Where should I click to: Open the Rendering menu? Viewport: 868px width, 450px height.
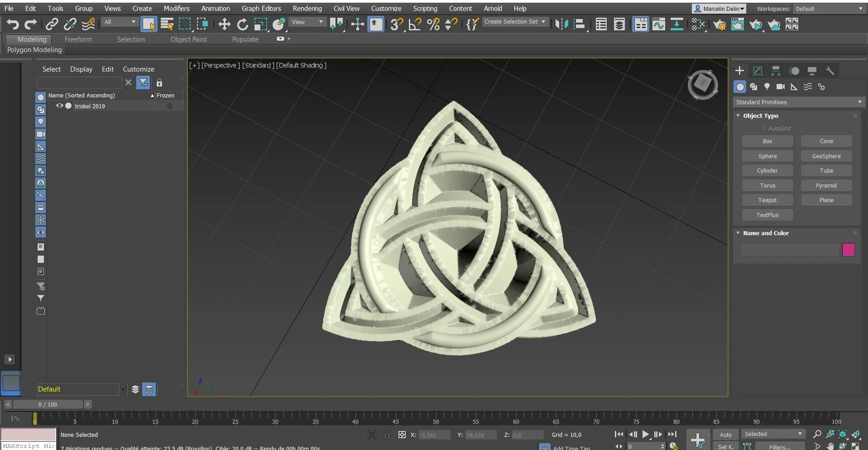pos(307,8)
